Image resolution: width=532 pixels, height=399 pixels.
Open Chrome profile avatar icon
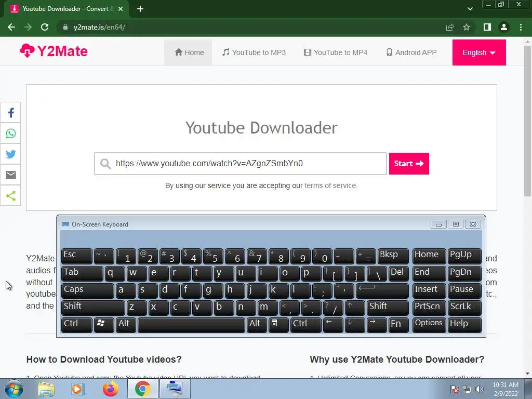click(504, 27)
